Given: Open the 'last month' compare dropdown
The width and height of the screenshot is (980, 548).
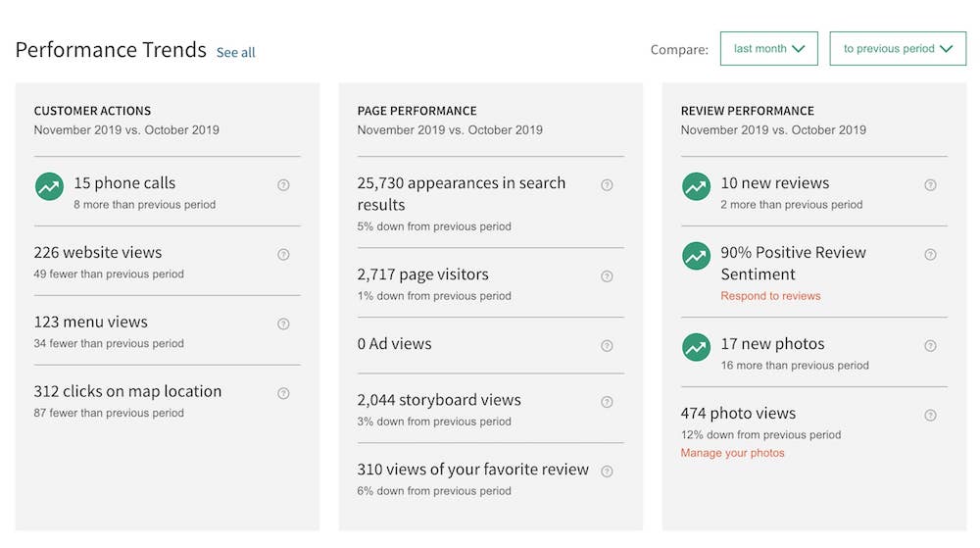Looking at the screenshot, I should coord(768,49).
